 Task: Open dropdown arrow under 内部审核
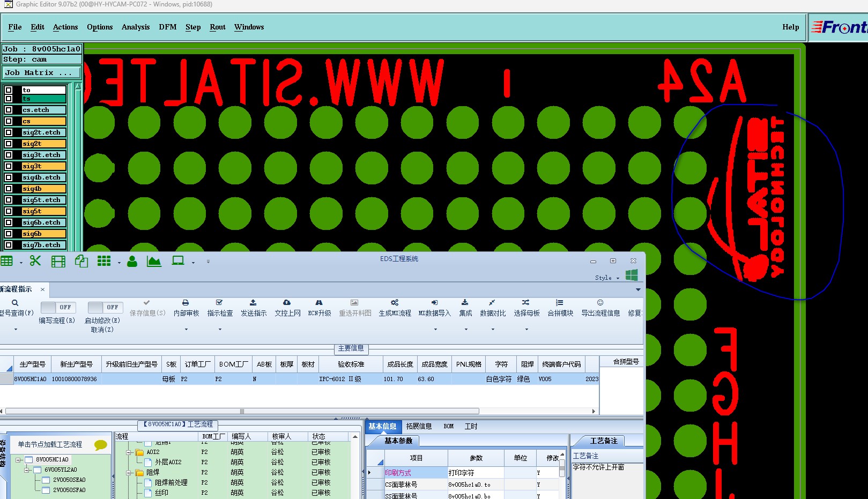(x=186, y=329)
